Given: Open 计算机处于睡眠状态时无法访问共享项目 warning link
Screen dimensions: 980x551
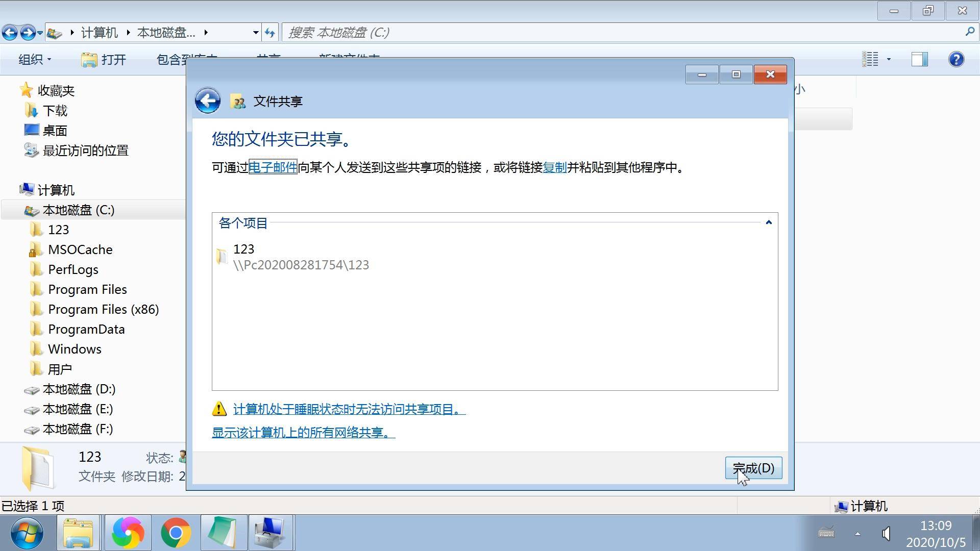Looking at the screenshot, I should tap(348, 409).
